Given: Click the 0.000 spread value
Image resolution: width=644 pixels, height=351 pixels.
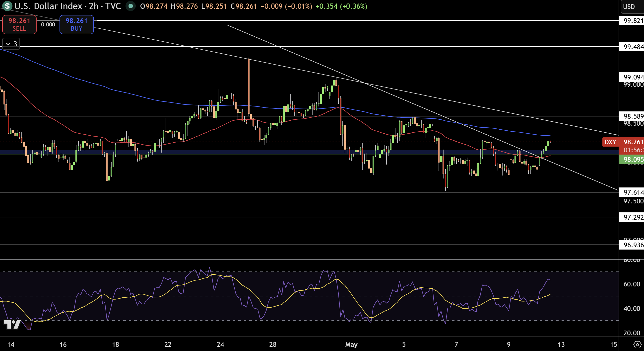Looking at the screenshot, I should (x=48, y=24).
